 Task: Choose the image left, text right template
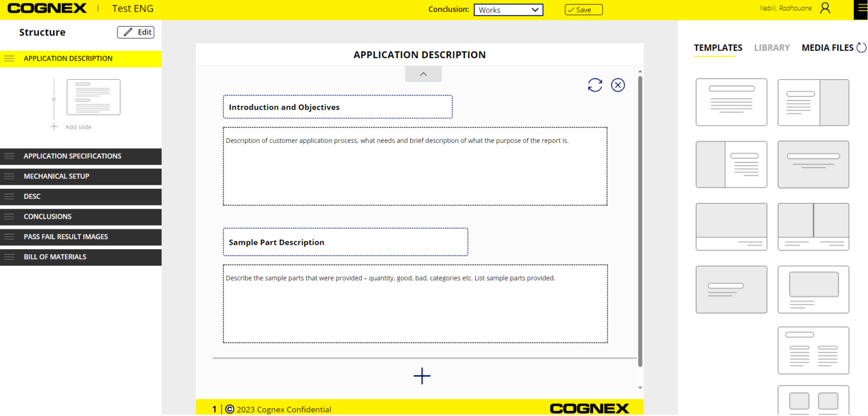731,164
